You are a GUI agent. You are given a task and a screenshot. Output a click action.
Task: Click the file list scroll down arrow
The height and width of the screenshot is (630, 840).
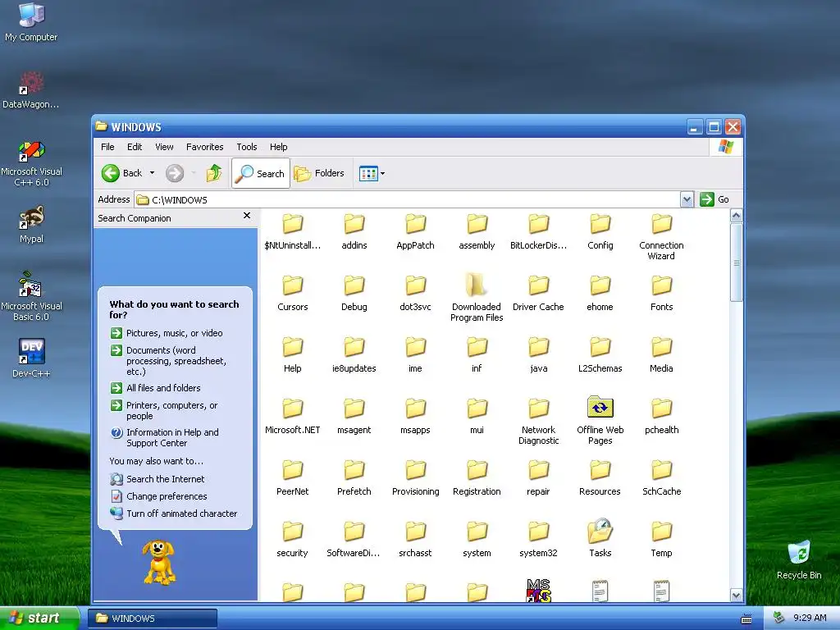(x=736, y=595)
